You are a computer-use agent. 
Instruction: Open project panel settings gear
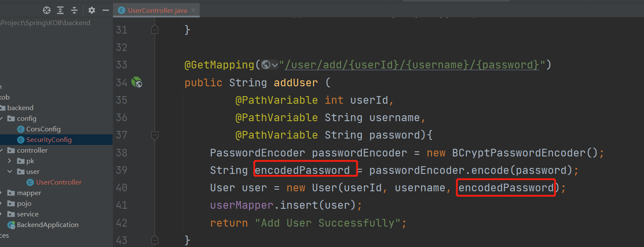point(92,10)
